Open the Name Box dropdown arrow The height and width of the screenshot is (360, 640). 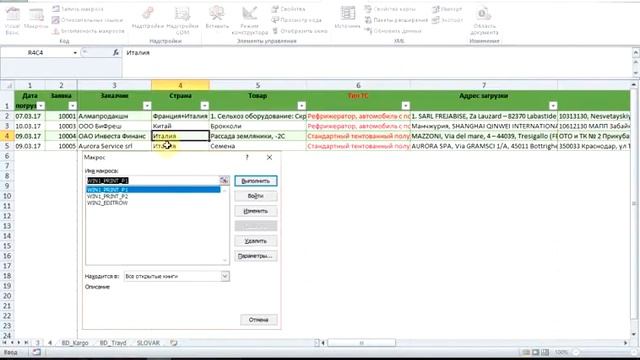(75, 53)
